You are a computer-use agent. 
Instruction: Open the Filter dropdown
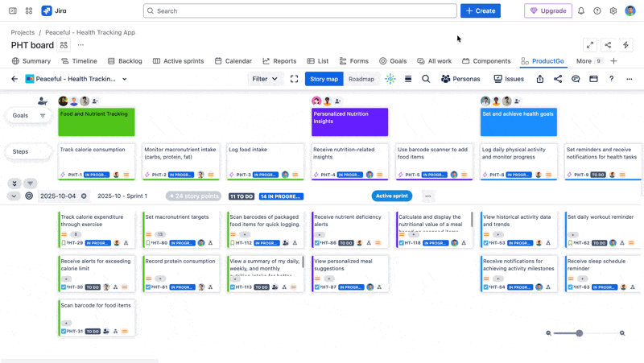(x=265, y=79)
